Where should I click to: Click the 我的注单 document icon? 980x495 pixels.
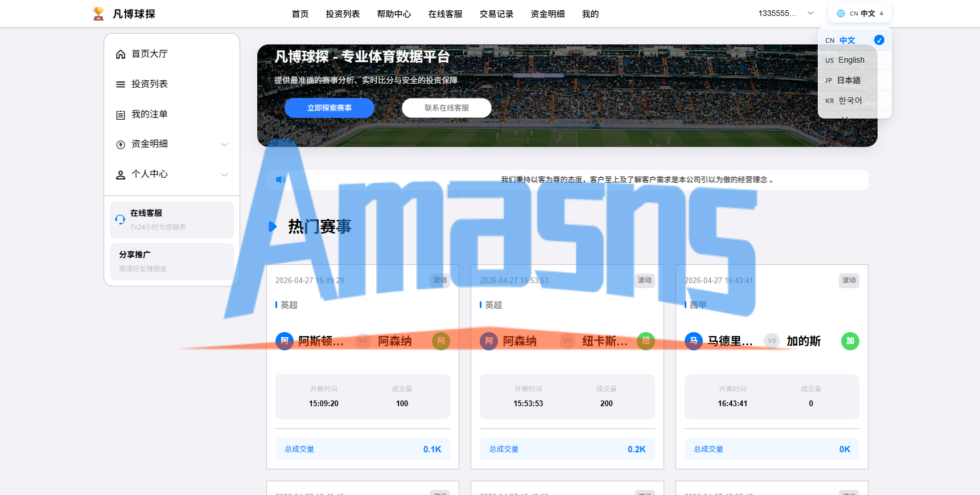coord(121,114)
